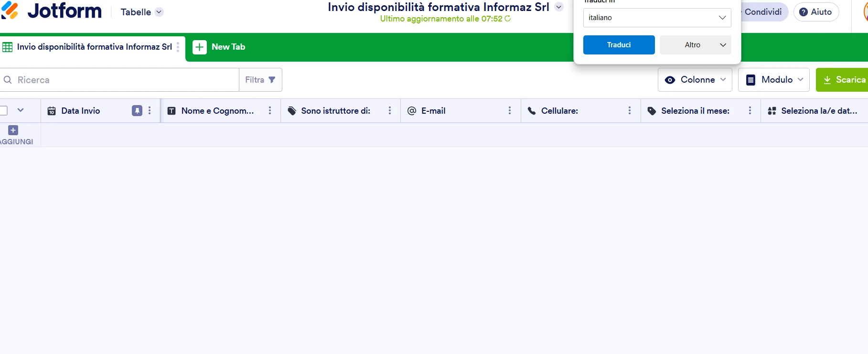This screenshot has width=868, height=354.
Task: Click the refresh icon beside last update time
Action: coord(507,19)
